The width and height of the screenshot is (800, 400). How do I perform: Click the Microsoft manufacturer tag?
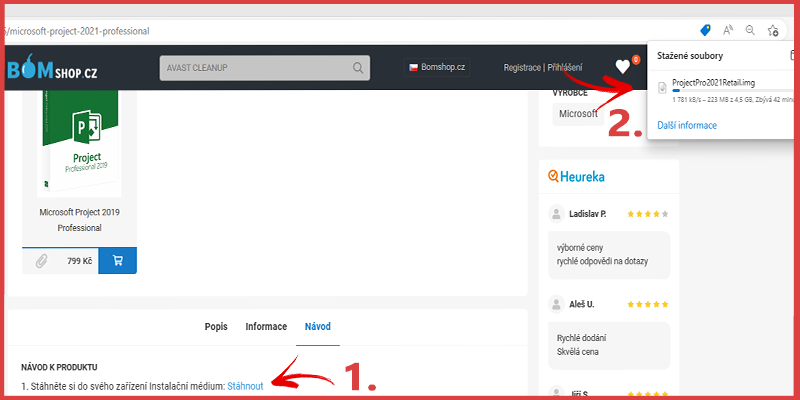(x=578, y=114)
